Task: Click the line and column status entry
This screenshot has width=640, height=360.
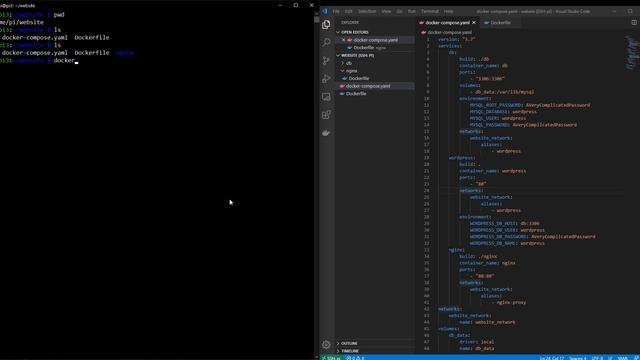Action: point(551,358)
